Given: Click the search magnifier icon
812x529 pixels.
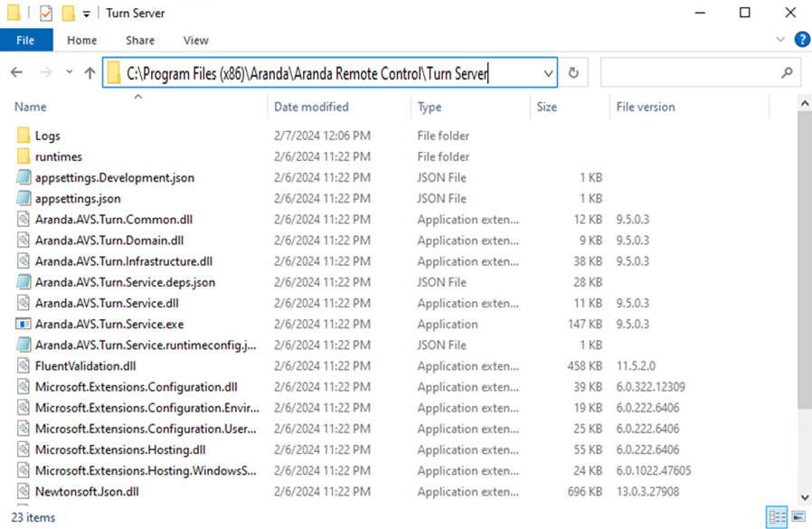Looking at the screenshot, I should (x=788, y=72).
